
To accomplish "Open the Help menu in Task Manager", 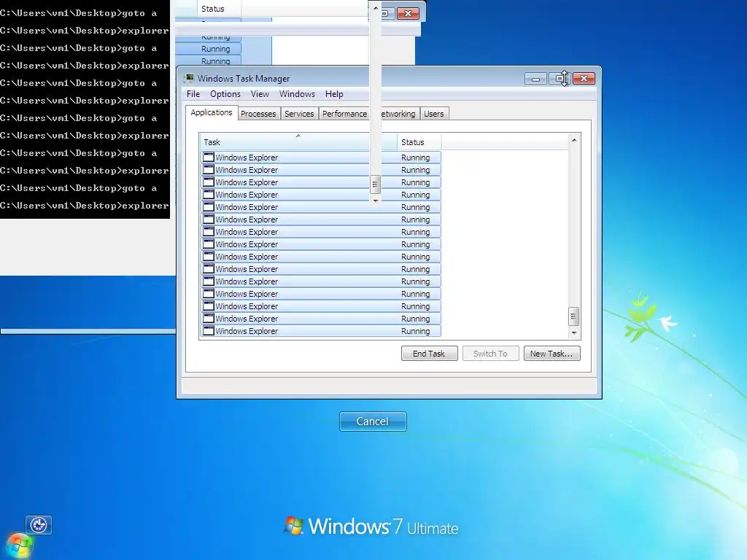I will [x=334, y=94].
